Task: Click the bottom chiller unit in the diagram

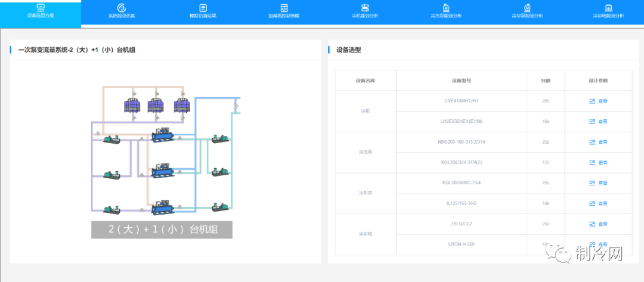Action: (163, 207)
